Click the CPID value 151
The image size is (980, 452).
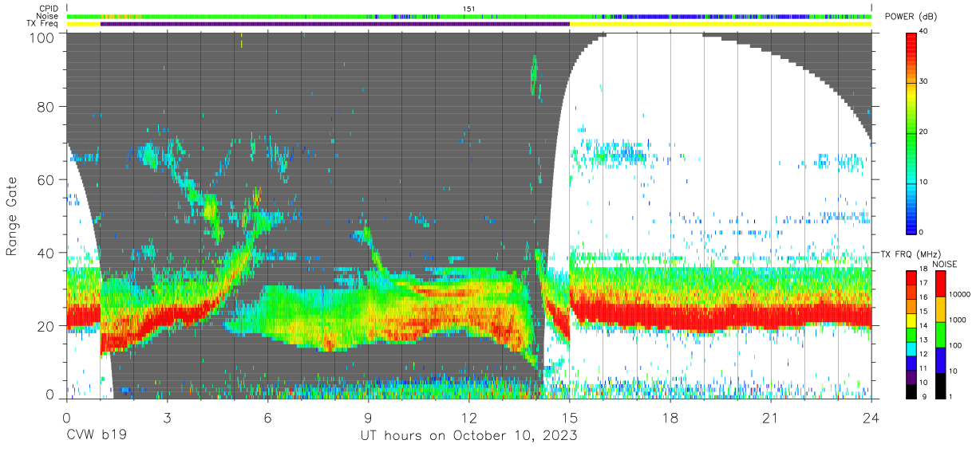coord(469,9)
